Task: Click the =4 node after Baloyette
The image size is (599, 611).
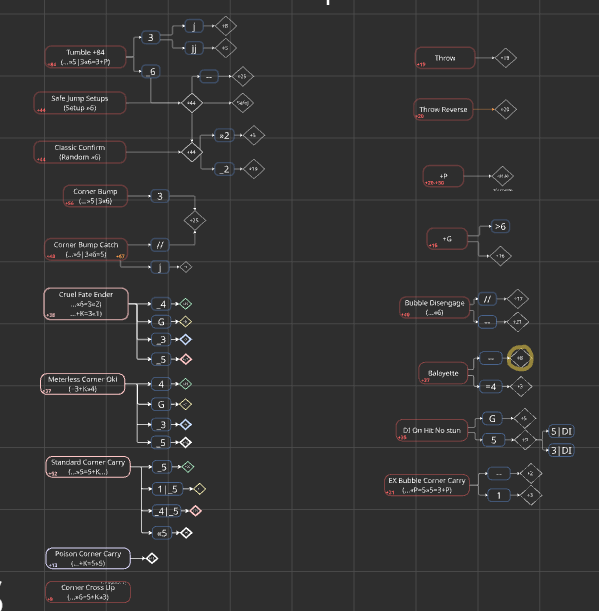Action: point(491,387)
